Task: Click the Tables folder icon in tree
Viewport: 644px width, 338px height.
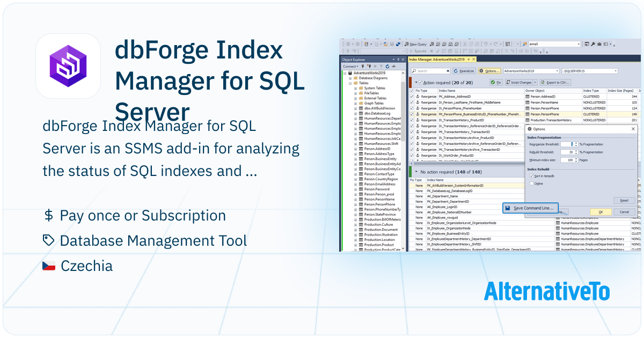Action: [355, 83]
